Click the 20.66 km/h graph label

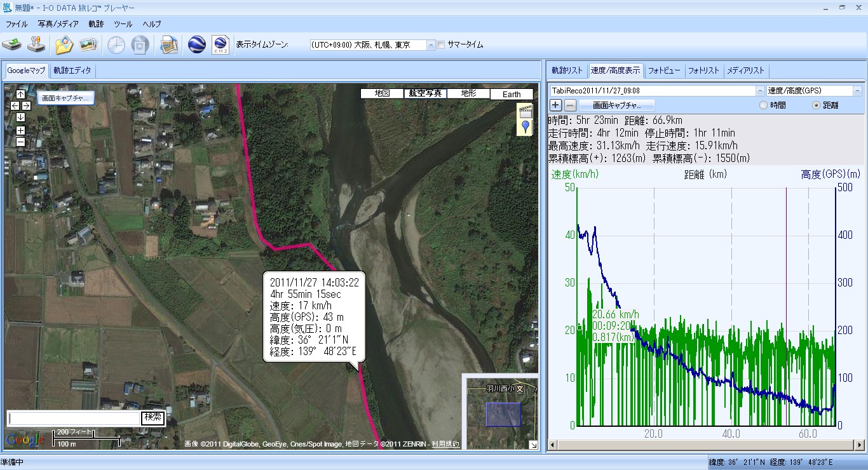point(616,314)
